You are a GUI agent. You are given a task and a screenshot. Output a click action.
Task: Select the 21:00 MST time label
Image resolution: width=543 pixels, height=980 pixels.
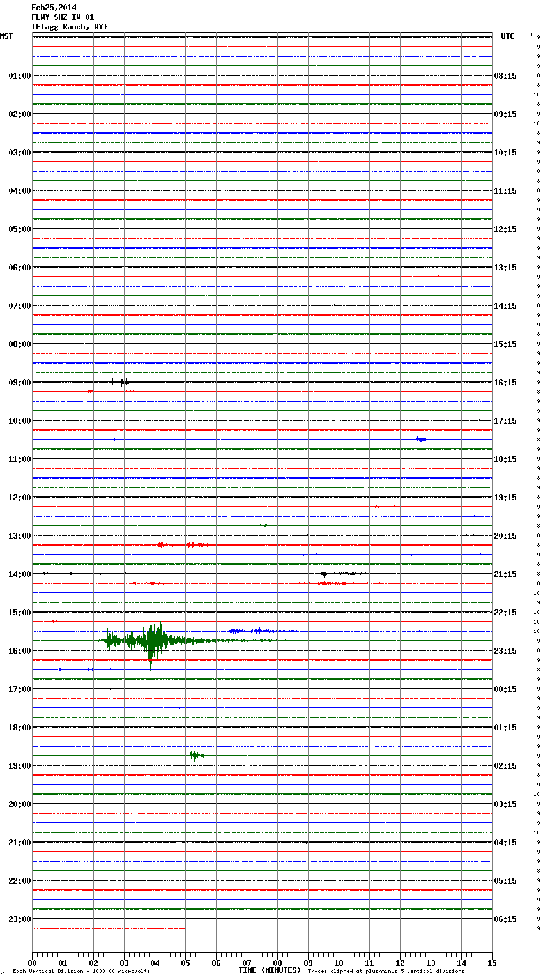[19, 843]
